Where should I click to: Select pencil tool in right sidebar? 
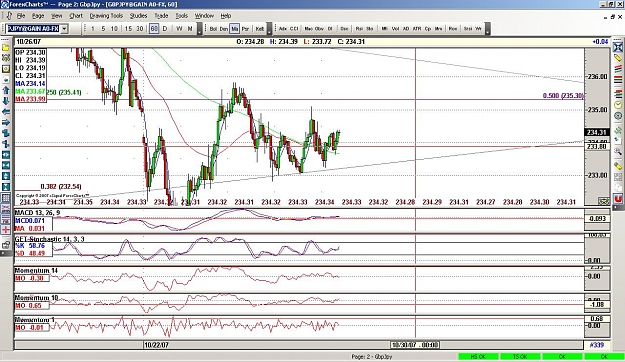[617, 58]
